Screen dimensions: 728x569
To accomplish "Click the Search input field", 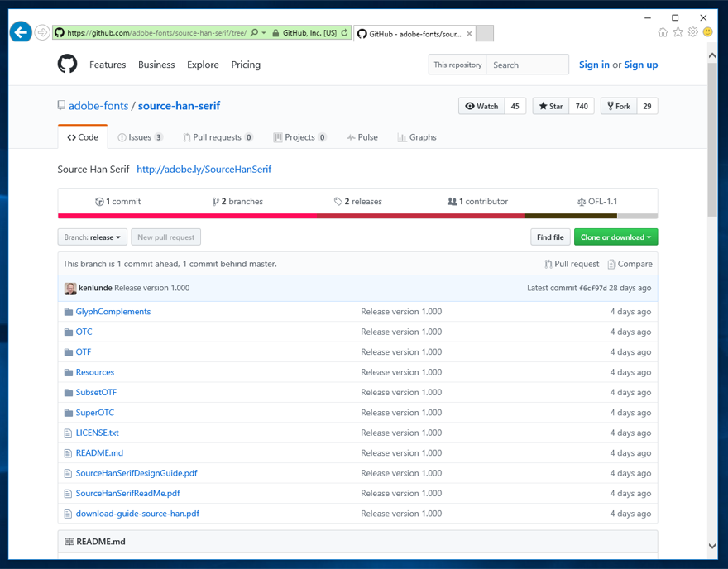I will point(528,65).
